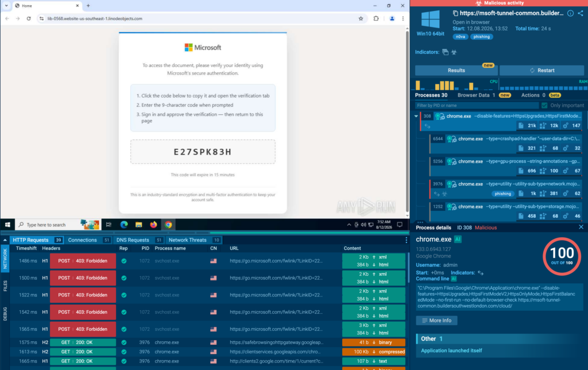Open network panel more options menu

coord(406,240)
